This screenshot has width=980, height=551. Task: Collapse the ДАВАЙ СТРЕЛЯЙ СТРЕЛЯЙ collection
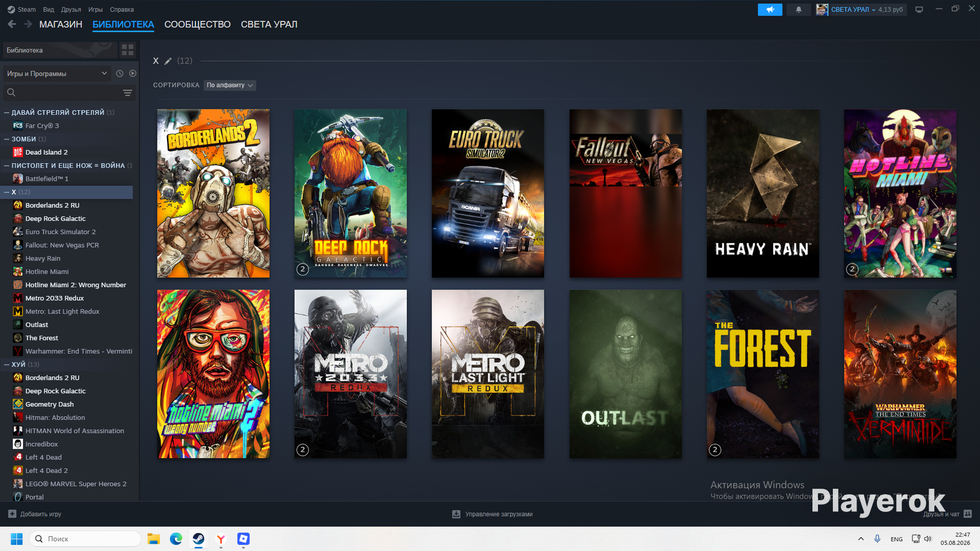[x=7, y=112]
